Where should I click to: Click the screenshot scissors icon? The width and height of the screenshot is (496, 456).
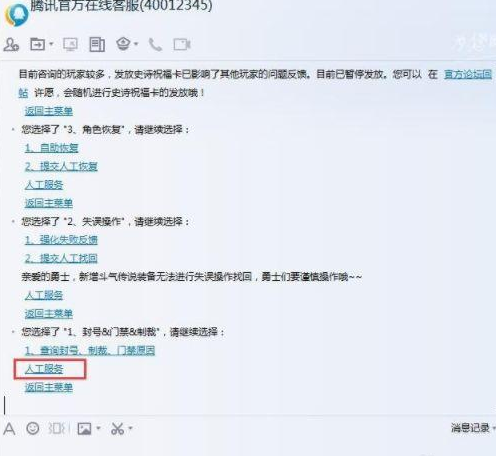(x=117, y=429)
